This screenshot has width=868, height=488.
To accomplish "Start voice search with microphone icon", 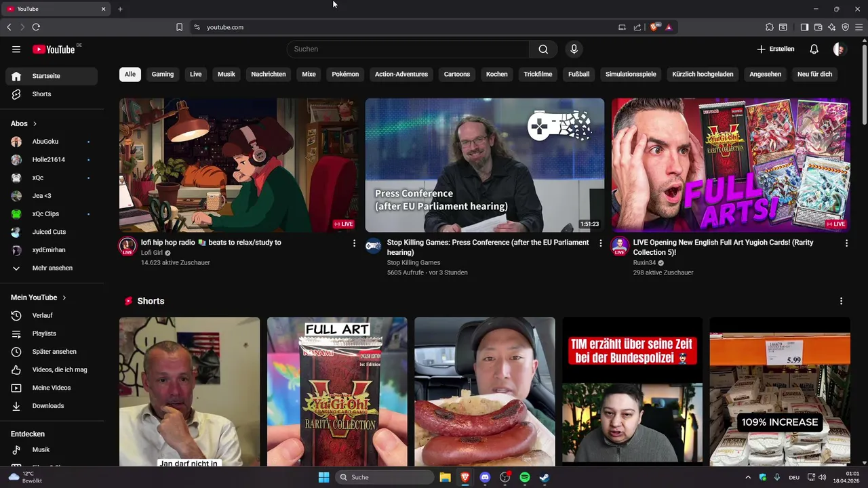I will point(574,49).
